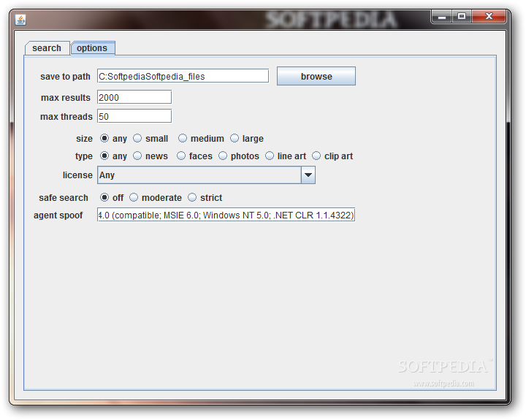526x420 pixels.
Task: Open the Java application icon in the title bar
Action: pos(20,20)
